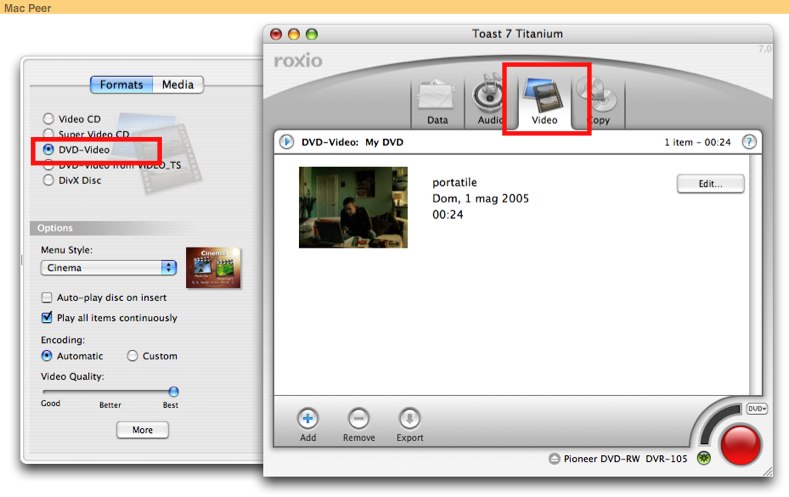Viewport: 789px width, 497px height.
Task: Click the Good quality label
Action: pyautogui.click(x=50, y=403)
